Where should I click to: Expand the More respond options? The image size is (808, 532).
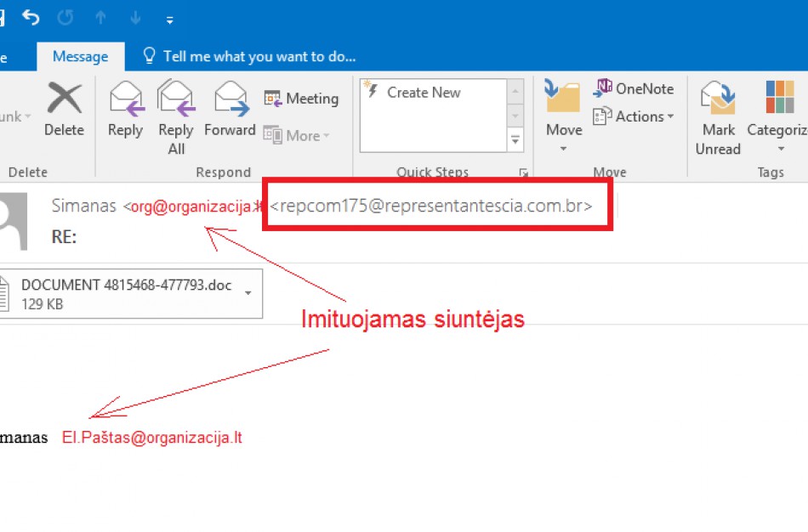(297, 135)
